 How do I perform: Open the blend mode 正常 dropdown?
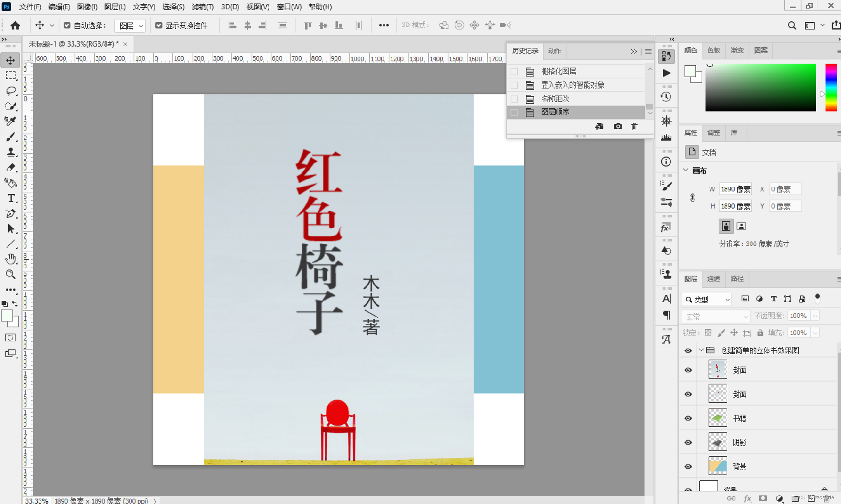715,317
